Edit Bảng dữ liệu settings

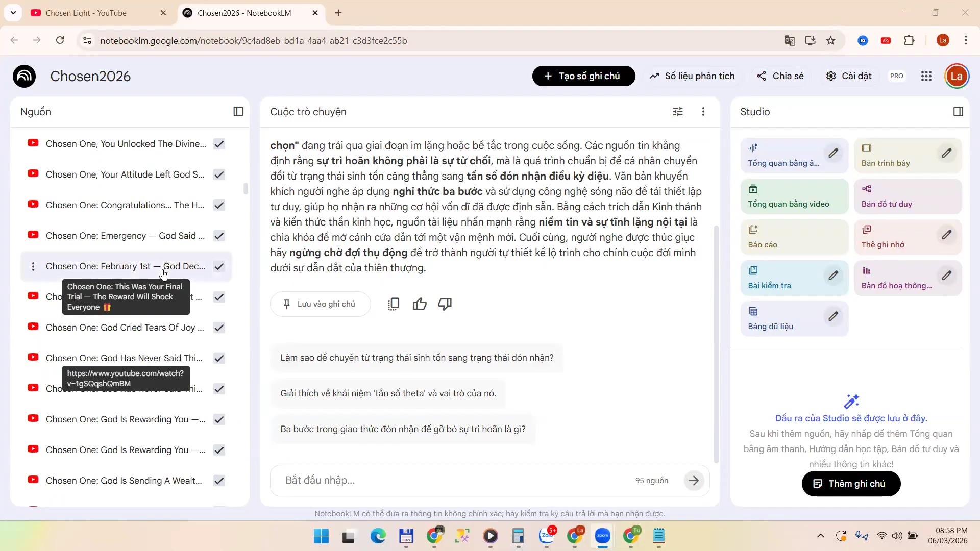833,316
